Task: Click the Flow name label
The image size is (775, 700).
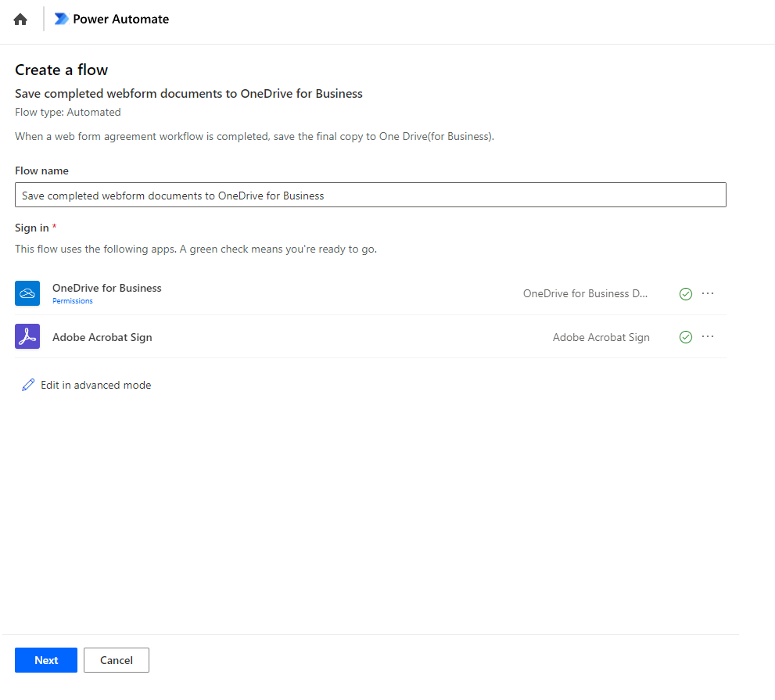Action: [x=41, y=171]
